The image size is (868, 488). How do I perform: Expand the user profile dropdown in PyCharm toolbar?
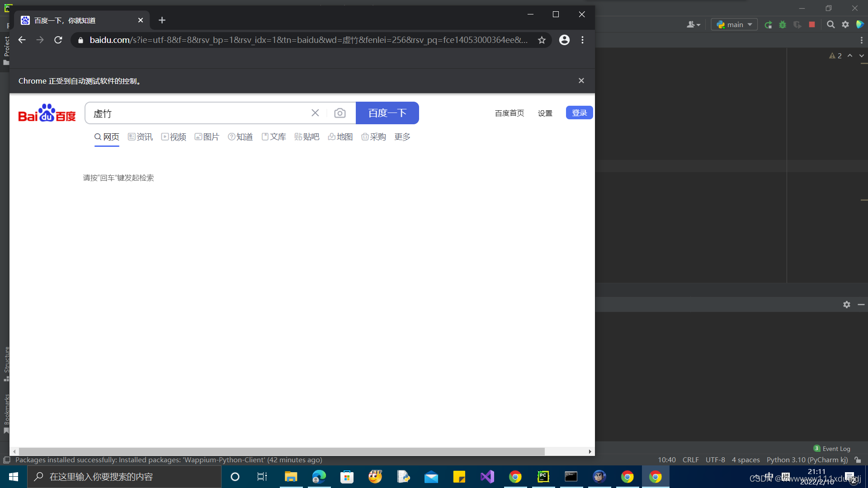tap(693, 24)
